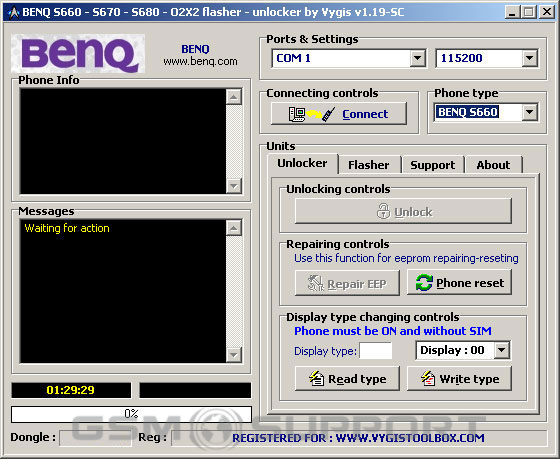This screenshot has width=560, height=459.
Task: Click the 'Phone must be ON and without SIM' text
Action: [393, 331]
